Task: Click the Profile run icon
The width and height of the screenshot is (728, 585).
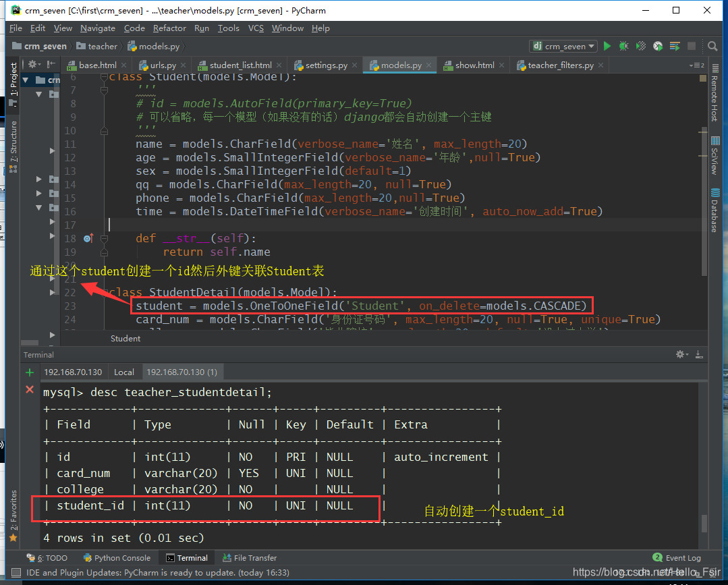Action: (657, 46)
